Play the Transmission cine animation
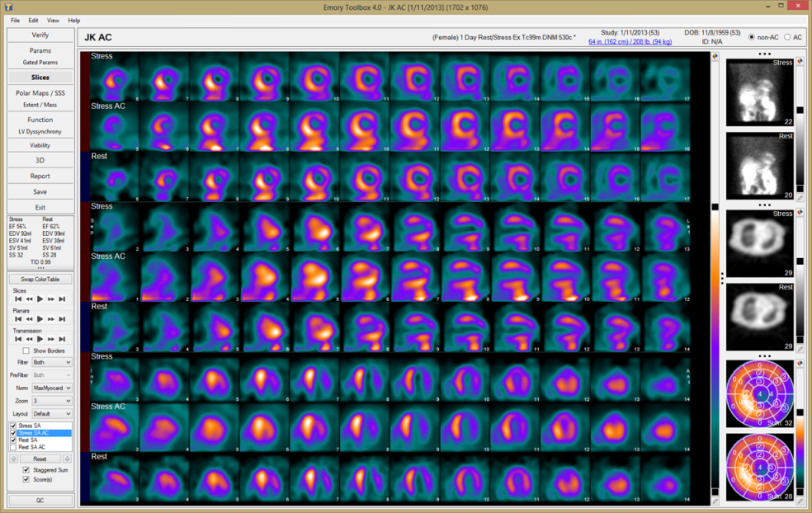The height and width of the screenshot is (513, 812). click(x=40, y=339)
